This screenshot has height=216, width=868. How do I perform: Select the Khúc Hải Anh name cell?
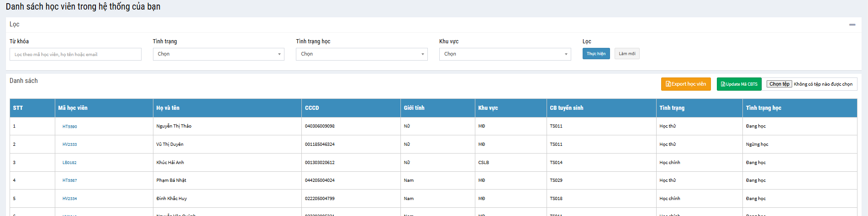[x=170, y=163]
